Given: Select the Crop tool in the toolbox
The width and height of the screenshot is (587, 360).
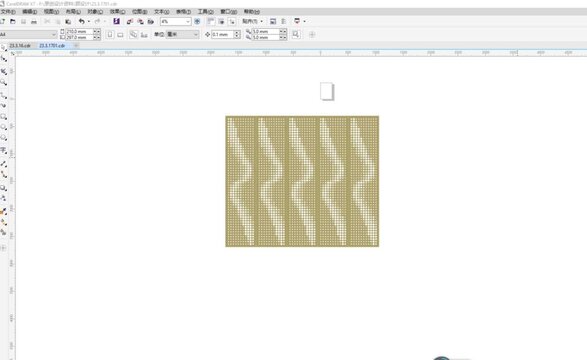Looking at the screenshot, I should pyautogui.click(x=4, y=71).
